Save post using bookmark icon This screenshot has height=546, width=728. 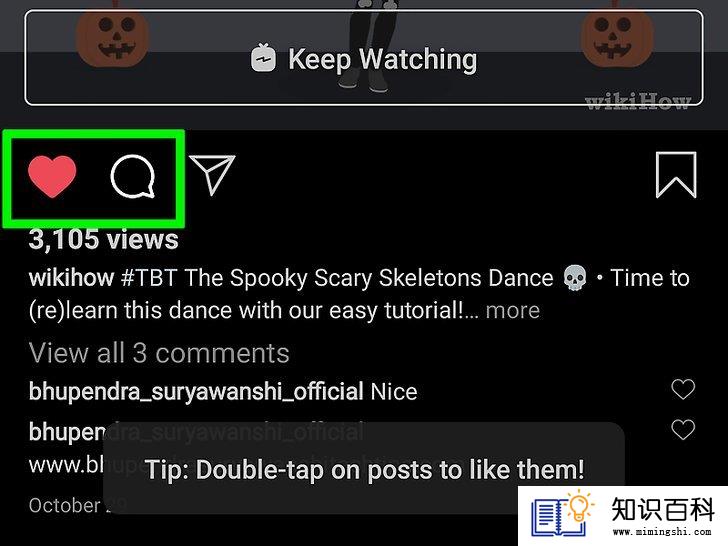tap(676, 175)
